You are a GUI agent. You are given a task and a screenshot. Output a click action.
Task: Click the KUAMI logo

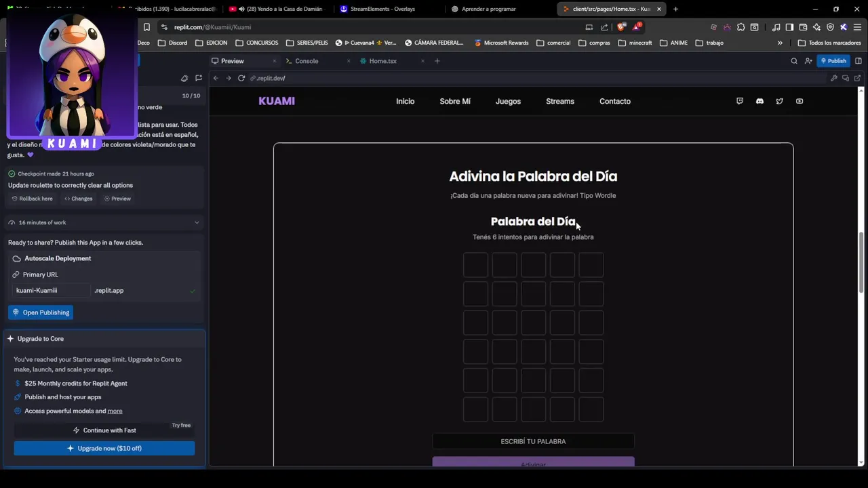pos(277,101)
